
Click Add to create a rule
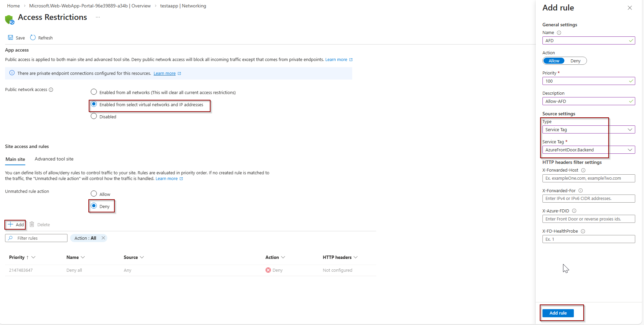click(x=16, y=225)
